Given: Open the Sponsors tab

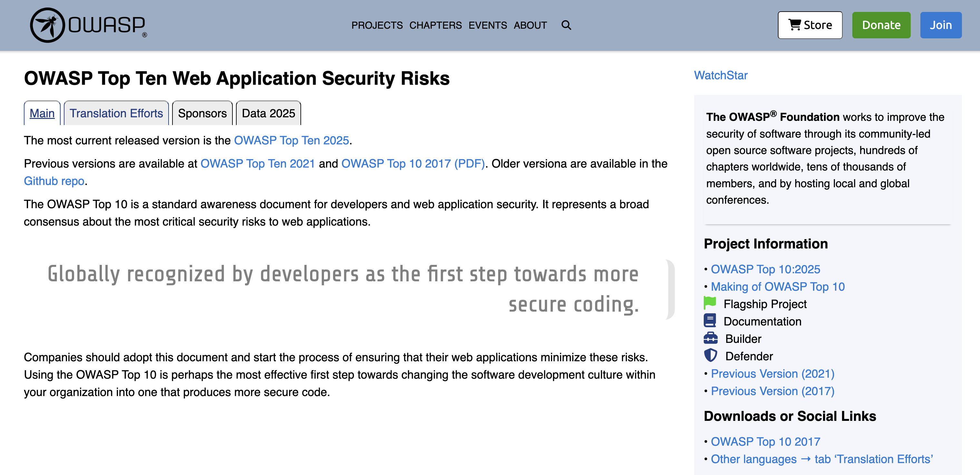Looking at the screenshot, I should pos(202,113).
